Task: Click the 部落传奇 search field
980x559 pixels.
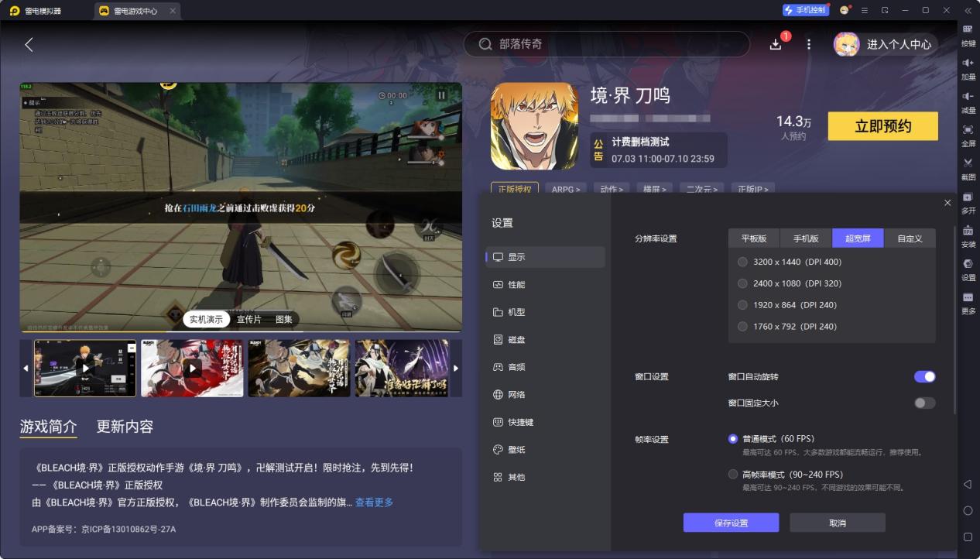Action: 607,44
